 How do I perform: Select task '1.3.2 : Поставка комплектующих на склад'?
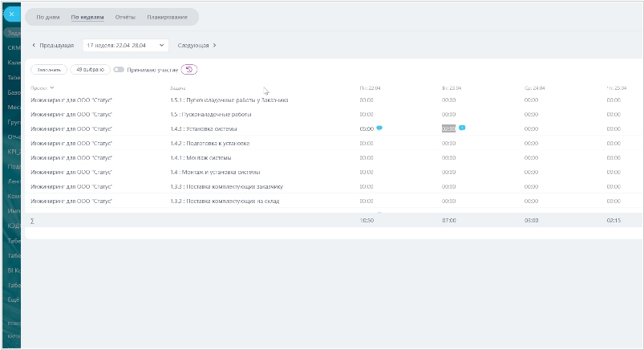[225, 201]
